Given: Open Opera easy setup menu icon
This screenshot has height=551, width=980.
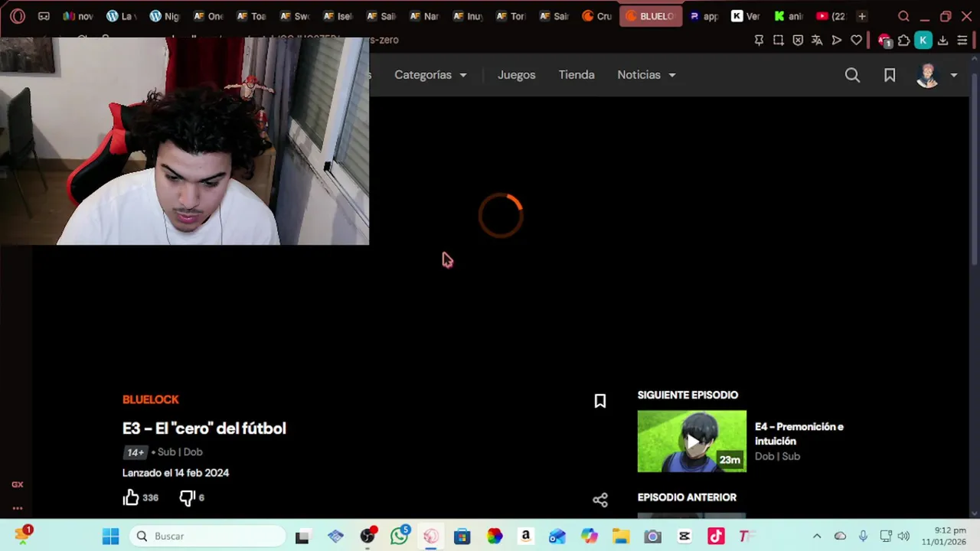Looking at the screenshot, I should pos(962,41).
